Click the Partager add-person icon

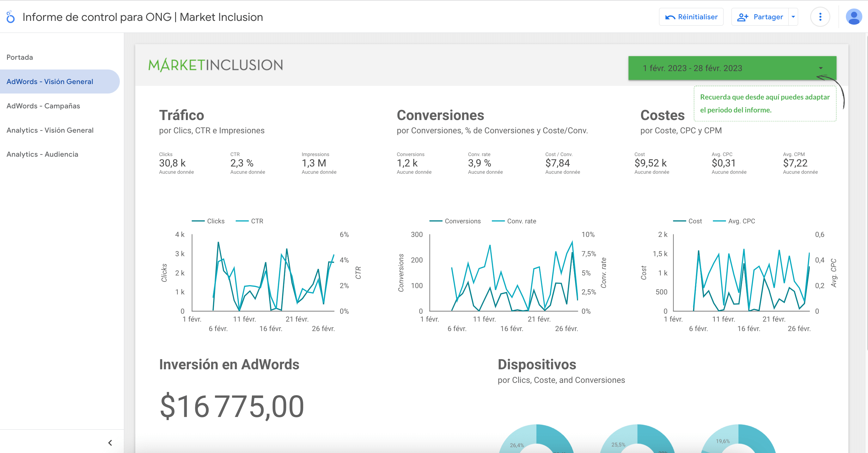(x=743, y=17)
